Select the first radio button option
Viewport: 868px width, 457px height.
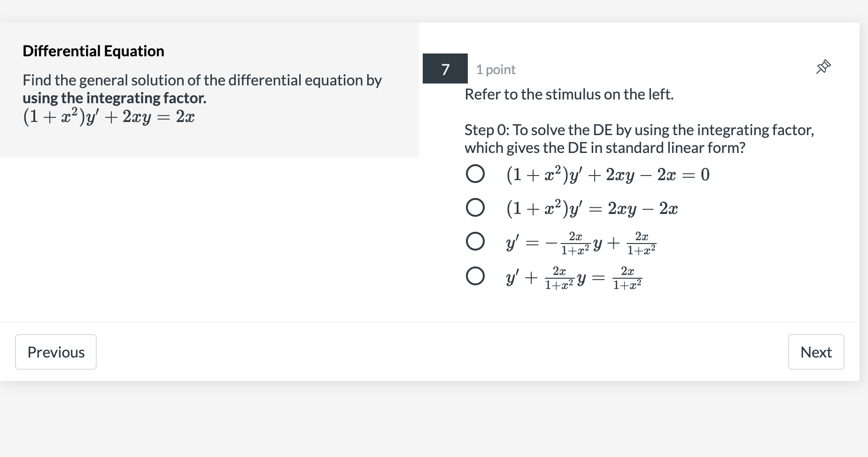pyautogui.click(x=475, y=174)
